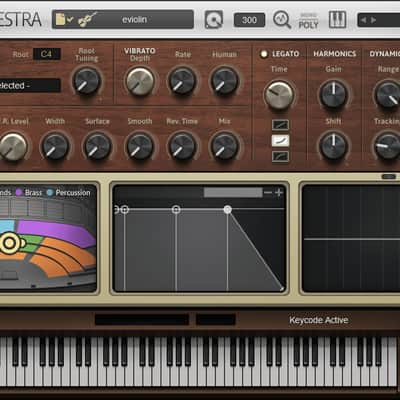Select the middle hollow envelope point
Viewport: 400px width, 400px height.
click(x=176, y=209)
